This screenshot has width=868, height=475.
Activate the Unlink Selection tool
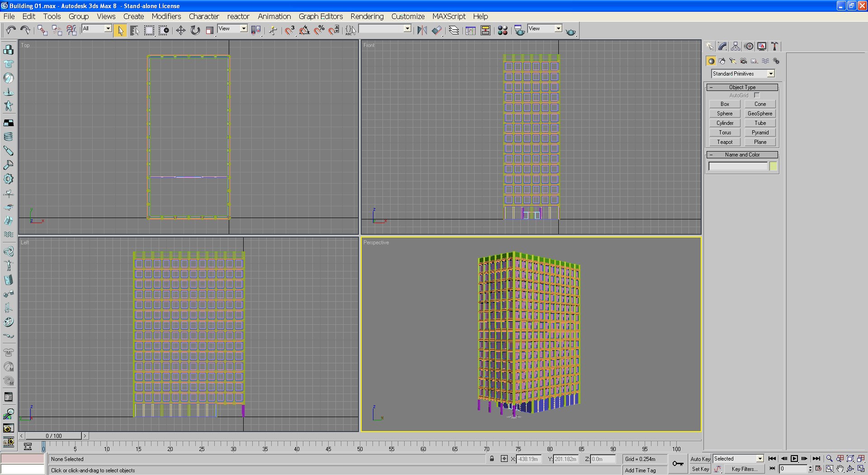[x=57, y=30]
